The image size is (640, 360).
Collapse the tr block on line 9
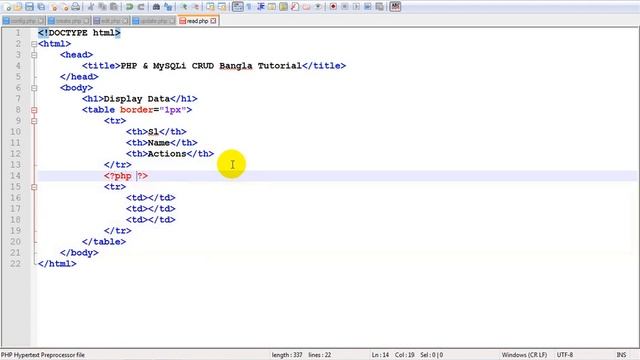click(34, 121)
